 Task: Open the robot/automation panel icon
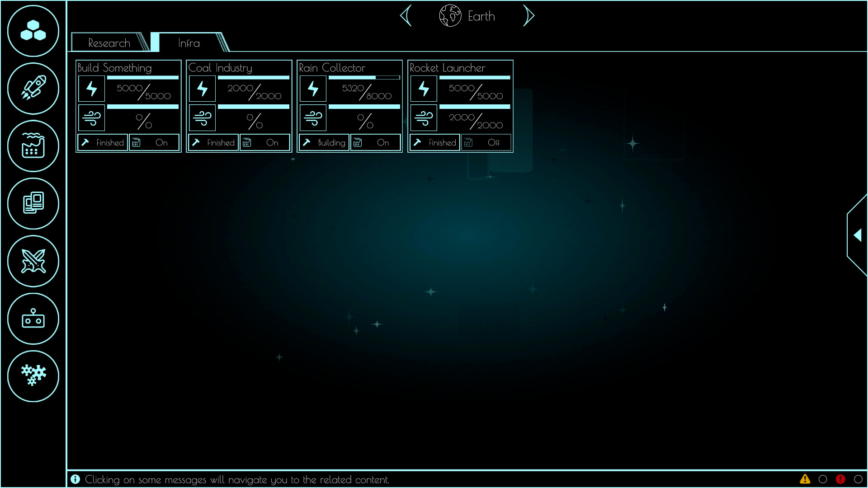pyautogui.click(x=33, y=319)
